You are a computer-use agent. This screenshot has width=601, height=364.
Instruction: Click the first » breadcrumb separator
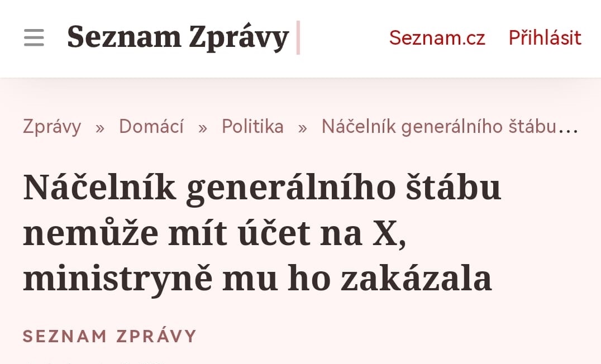[x=99, y=128]
